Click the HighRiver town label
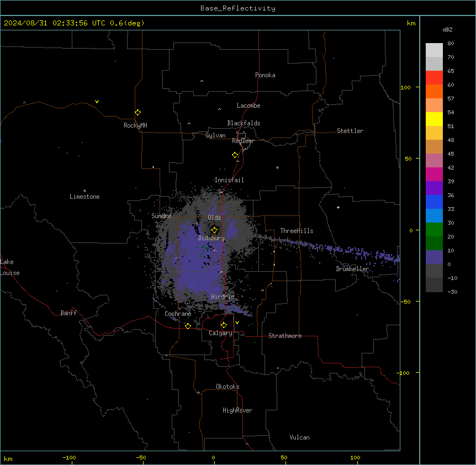This screenshot has width=476, height=465. click(x=237, y=410)
